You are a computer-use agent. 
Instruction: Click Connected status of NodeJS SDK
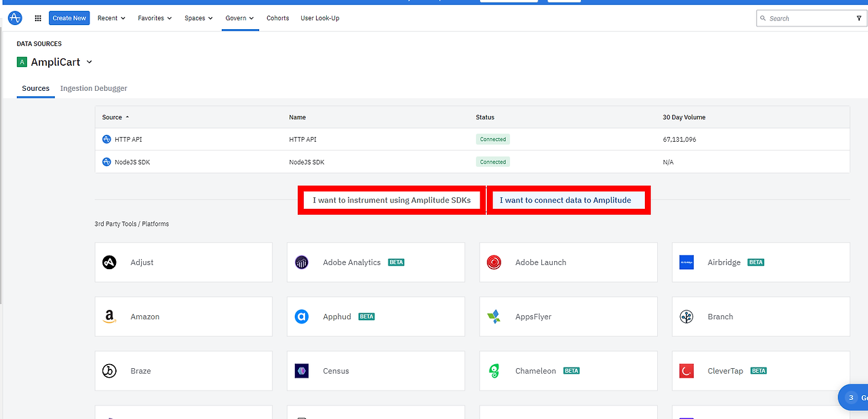point(493,162)
